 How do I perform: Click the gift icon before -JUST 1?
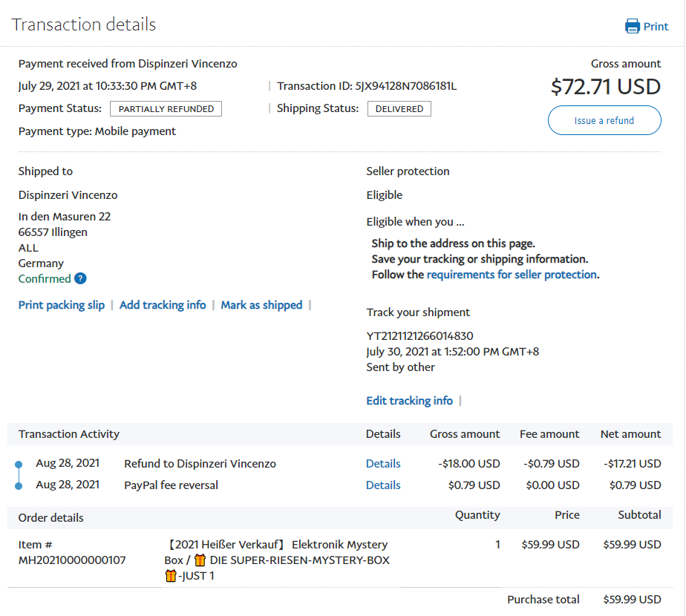click(x=171, y=576)
